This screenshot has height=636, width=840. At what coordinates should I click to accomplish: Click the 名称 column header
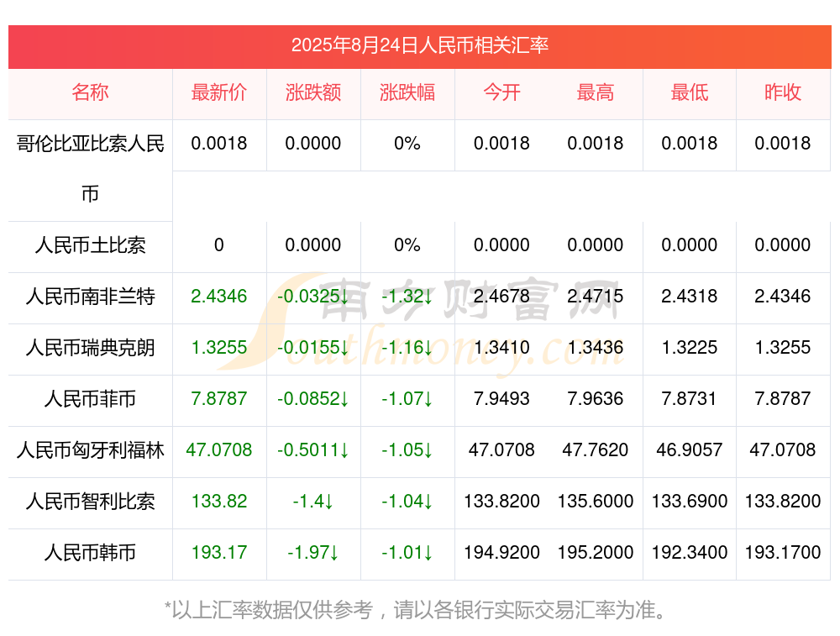90,92
